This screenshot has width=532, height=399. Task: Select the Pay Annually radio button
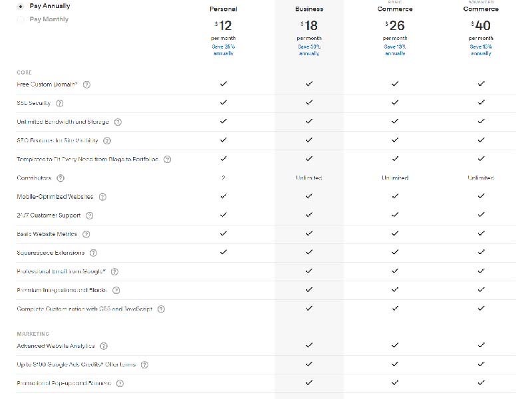point(21,6)
